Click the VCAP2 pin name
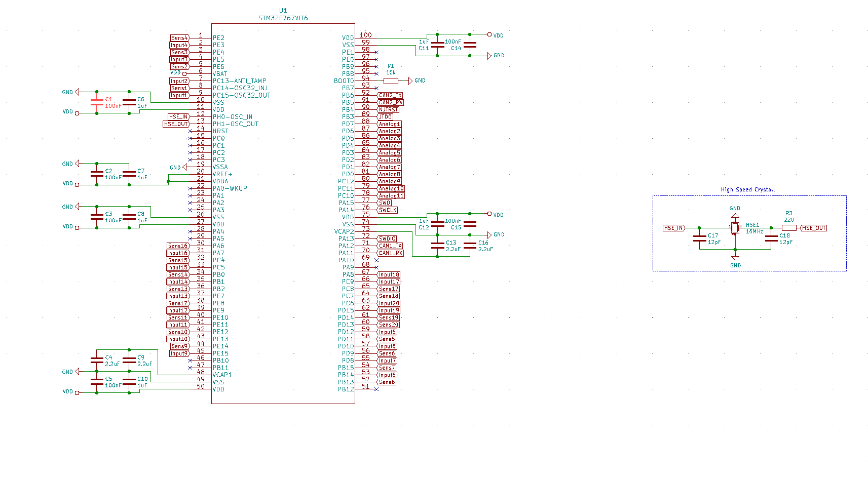The height and width of the screenshot is (480, 868). pyautogui.click(x=344, y=231)
